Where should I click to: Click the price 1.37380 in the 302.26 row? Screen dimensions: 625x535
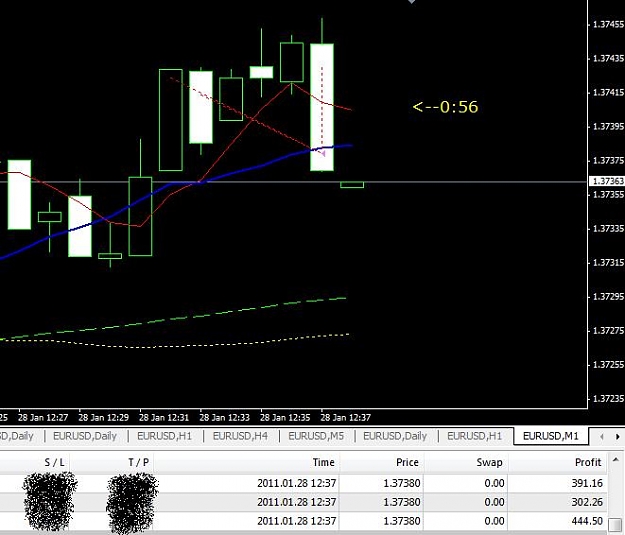pos(402,502)
